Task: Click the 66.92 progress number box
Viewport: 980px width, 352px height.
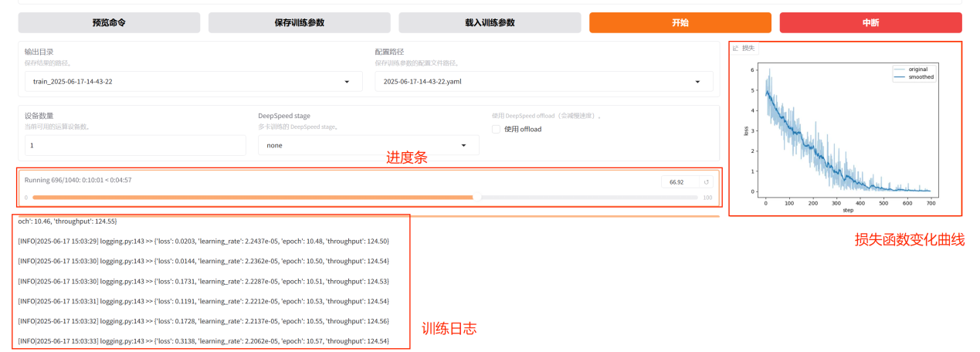Action: click(680, 182)
